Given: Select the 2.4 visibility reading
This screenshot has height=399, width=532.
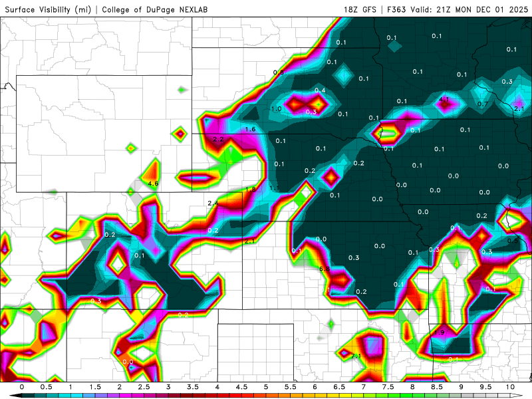Looking at the screenshot, I should [x=213, y=203].
